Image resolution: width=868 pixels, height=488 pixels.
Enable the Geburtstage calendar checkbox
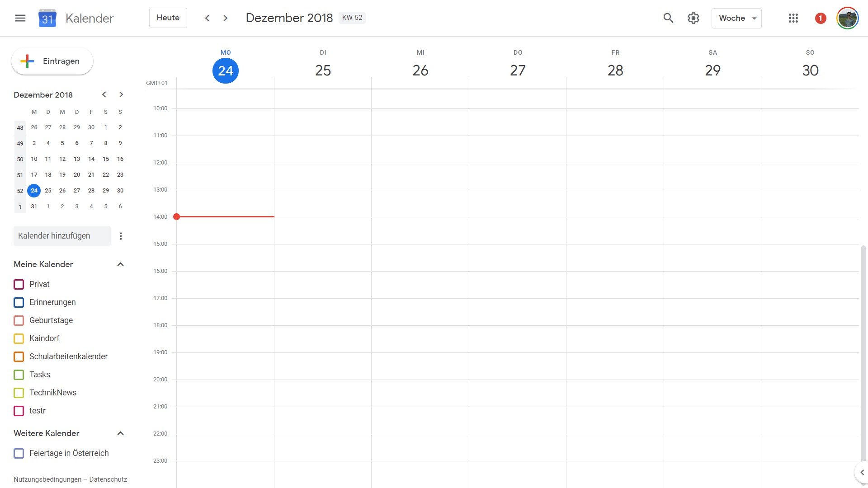pos(19,320)
